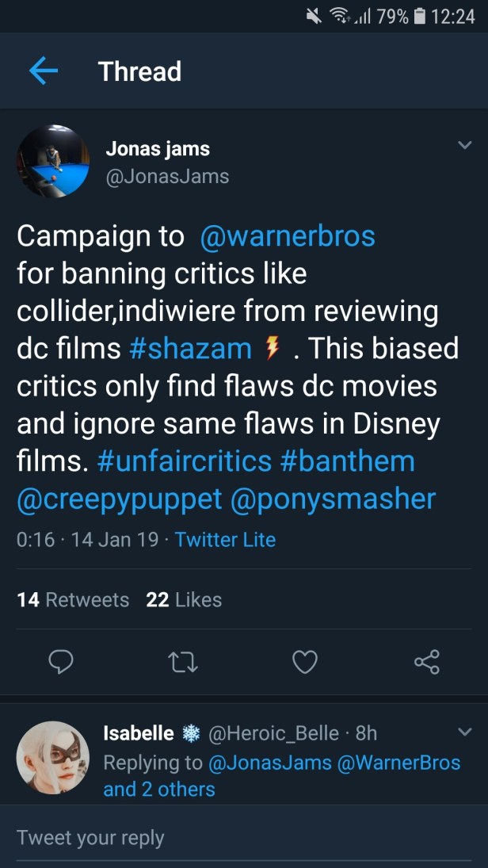
Task: Open the #banthem hashtag
Action: (x=347, y=461)
